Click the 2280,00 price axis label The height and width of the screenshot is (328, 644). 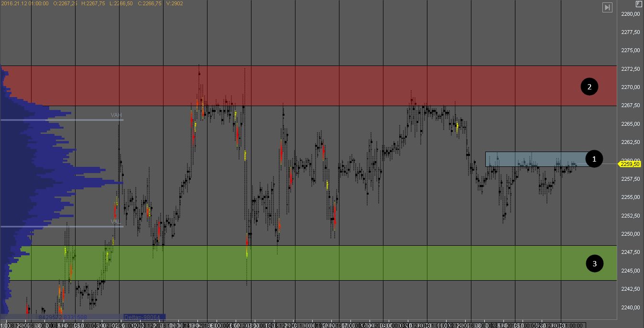tap(631, 14)
